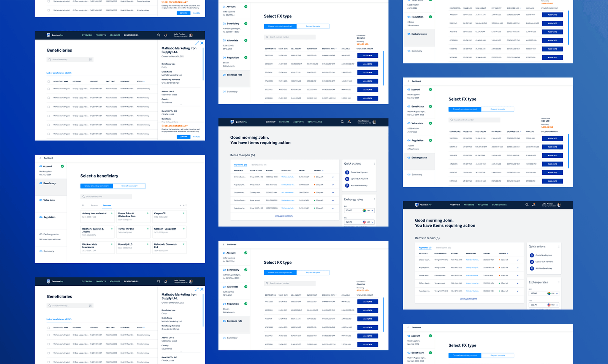Click back arrow beside Dashboard in Select a beneficiary screen
Viewport: 608px width, 364px height.
40,158
